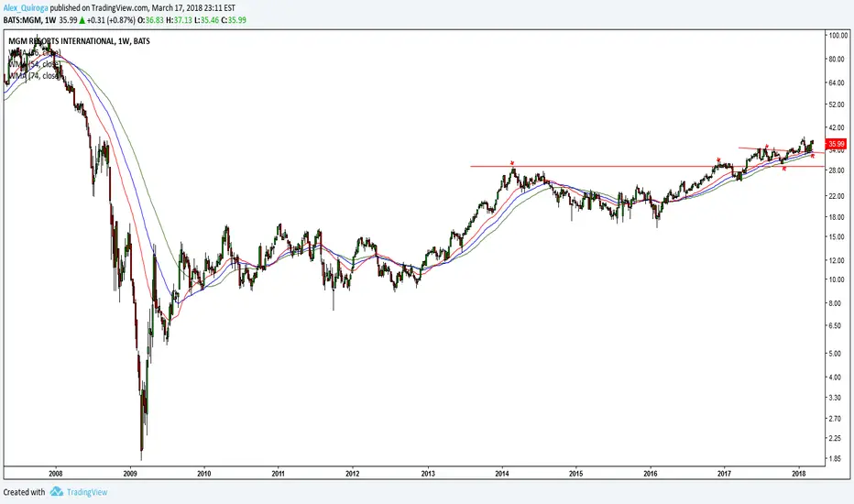Click the 2017 label on the time axis
The image size is (854, 504).
[725, 474]
